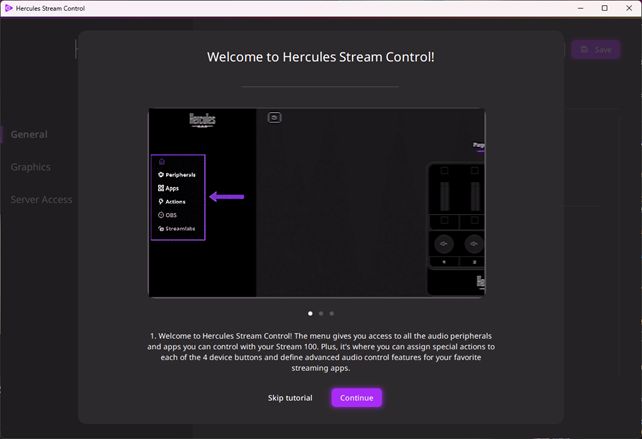Open the General settings tab
Screen dimensions: 642x439
coord(29,134)
